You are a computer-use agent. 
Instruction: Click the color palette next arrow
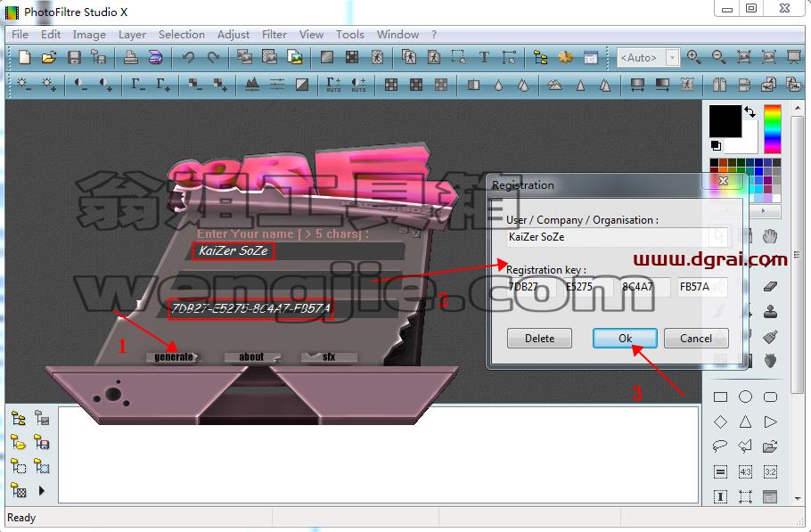[x=763, y=210]
